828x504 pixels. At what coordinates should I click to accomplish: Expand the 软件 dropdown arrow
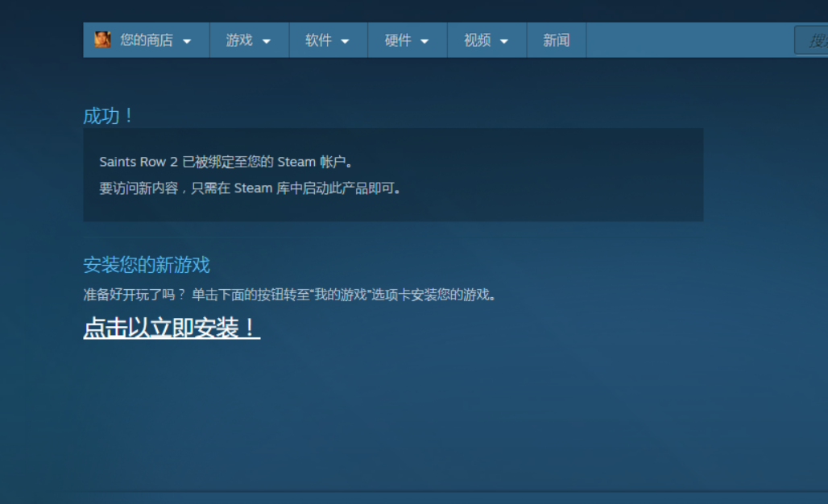point(346,41)
